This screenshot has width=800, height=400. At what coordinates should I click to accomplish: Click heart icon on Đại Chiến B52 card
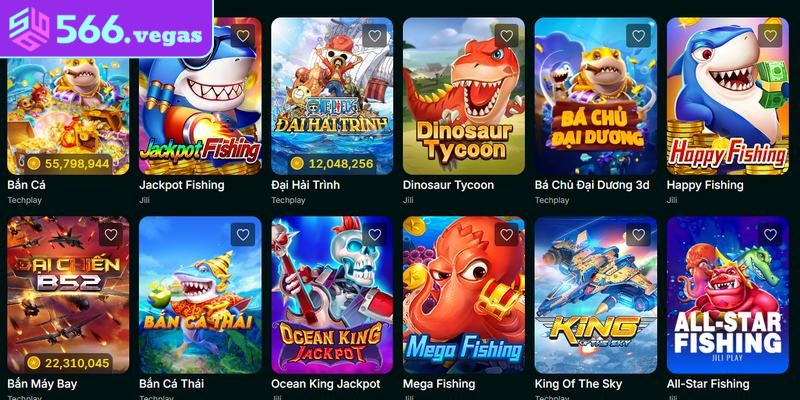(111, 235)
